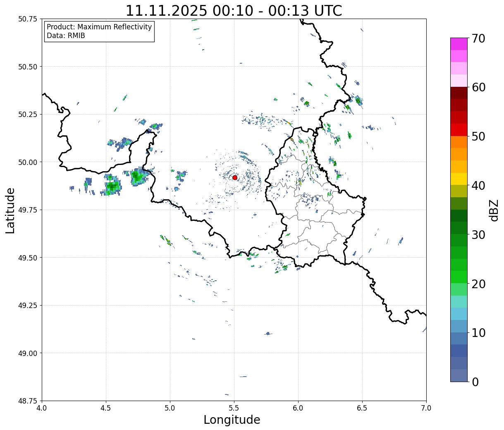Image resolution: width=504 pixels, height=430 pixels.
Task: Click the magenta top colorbar segment
Action: tap(459, 44)
